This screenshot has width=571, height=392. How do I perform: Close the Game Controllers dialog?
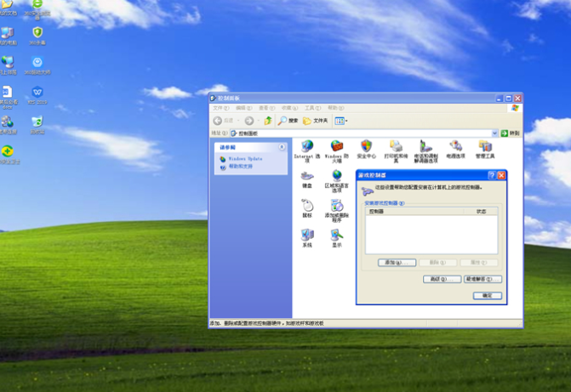tap(501, 175)
